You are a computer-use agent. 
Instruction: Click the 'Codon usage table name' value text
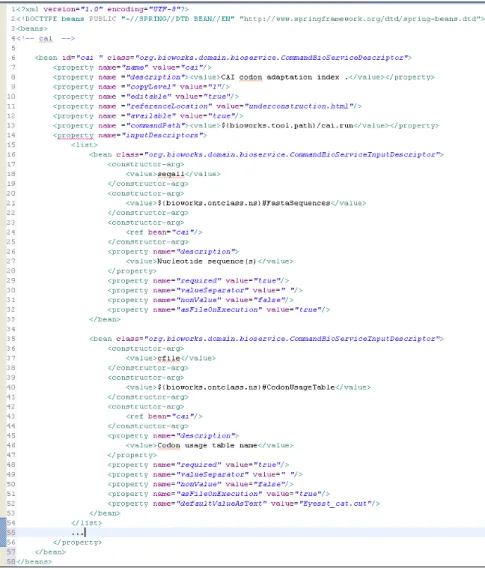[x=207, y=446]
